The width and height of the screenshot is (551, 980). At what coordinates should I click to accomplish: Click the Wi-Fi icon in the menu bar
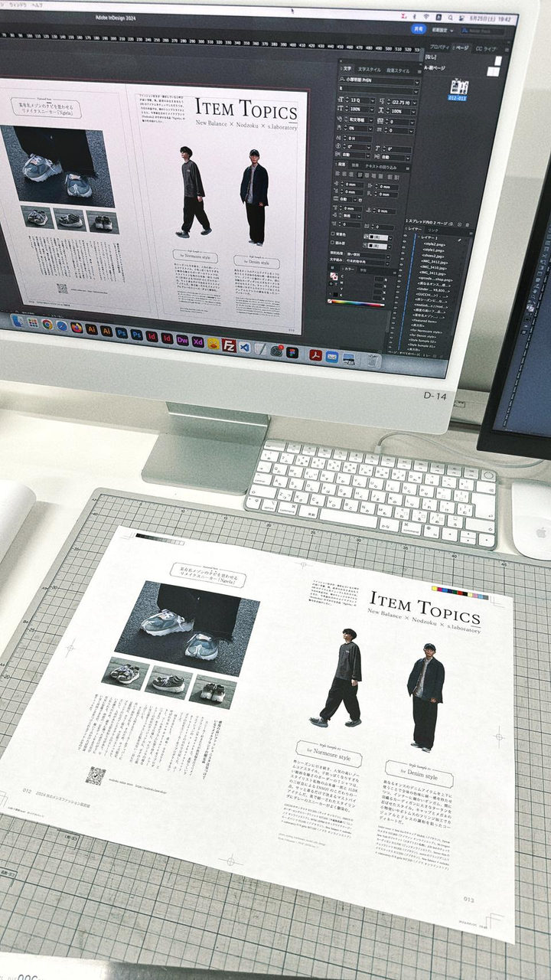[425, 16]
